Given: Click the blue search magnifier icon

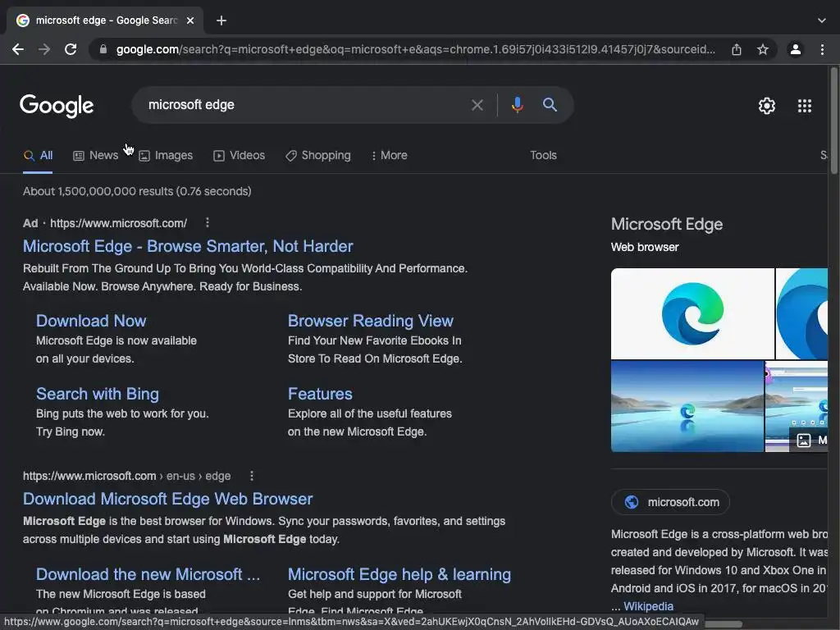Looking at the screenshot, I should [550, 105].
